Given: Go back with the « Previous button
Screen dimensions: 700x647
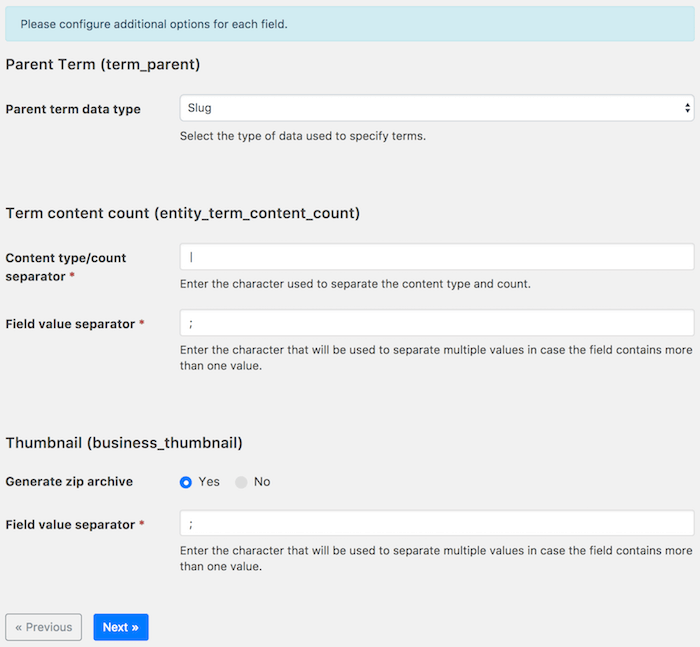Looking at the screenshot, I should point(43,627).
